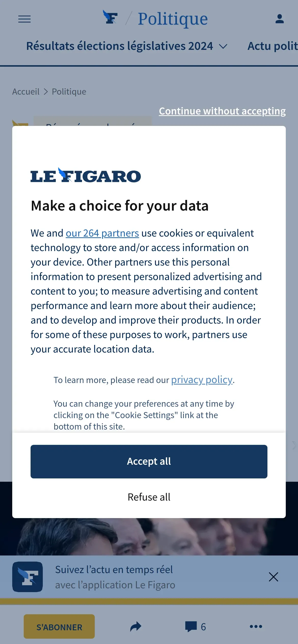Open the three-dots more options menu
Image resolution: width=298 pixels, height=644 pixels.
pos(256,626)
